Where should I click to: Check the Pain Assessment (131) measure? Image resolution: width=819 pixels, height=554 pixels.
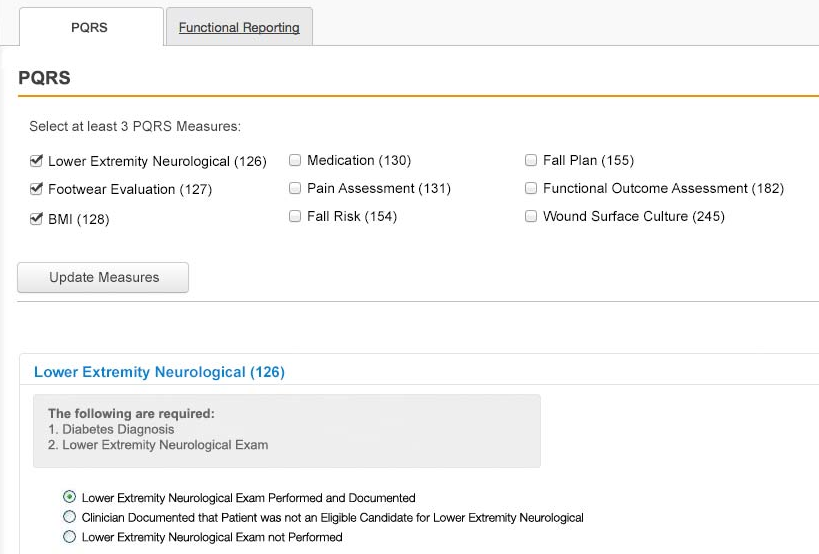[x=295, y=188]
